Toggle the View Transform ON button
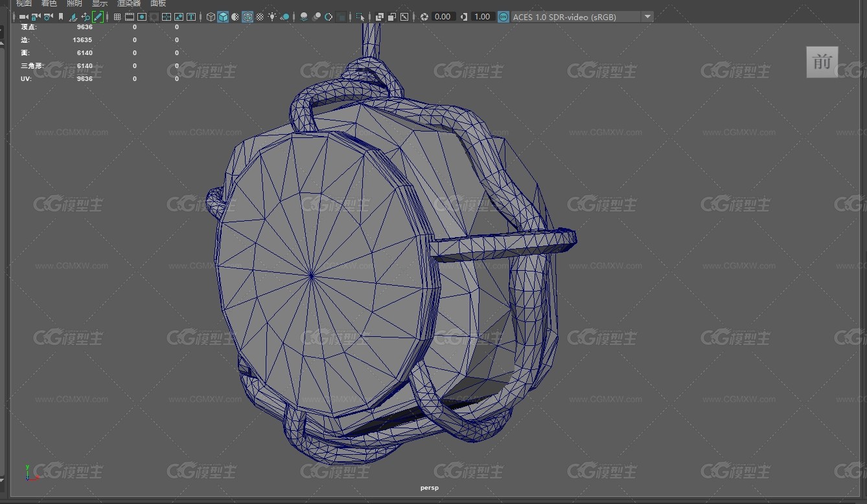This screenshot has width=867, height=504. [503, 17]
